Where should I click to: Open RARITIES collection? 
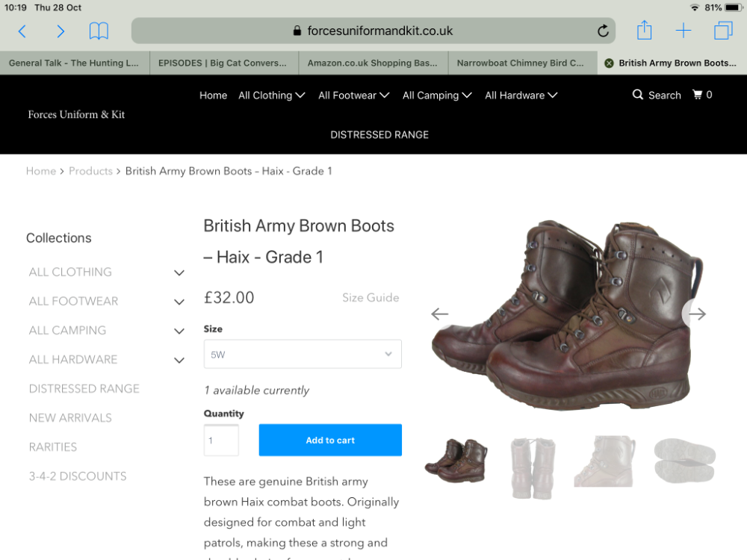53,447
